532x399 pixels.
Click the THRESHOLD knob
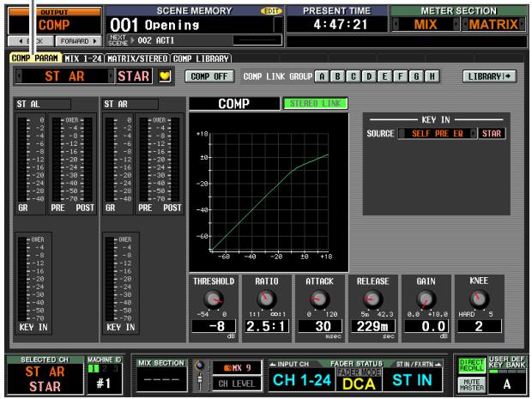coord(214,299)
